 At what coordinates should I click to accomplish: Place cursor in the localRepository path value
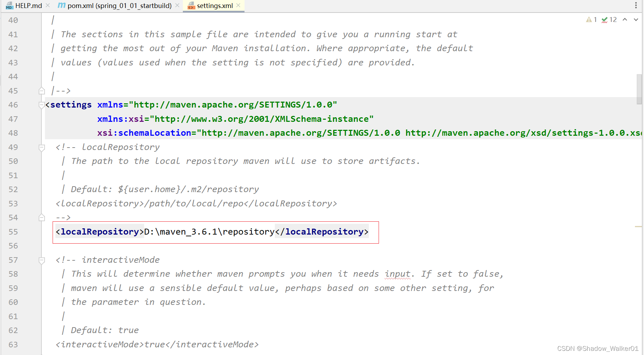(209, 231)
